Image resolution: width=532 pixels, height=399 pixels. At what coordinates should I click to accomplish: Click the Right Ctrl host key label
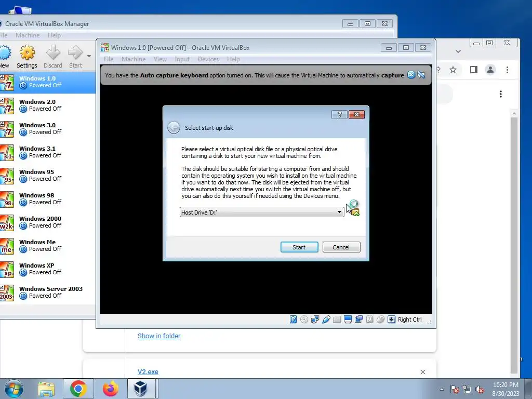(409, 320)
